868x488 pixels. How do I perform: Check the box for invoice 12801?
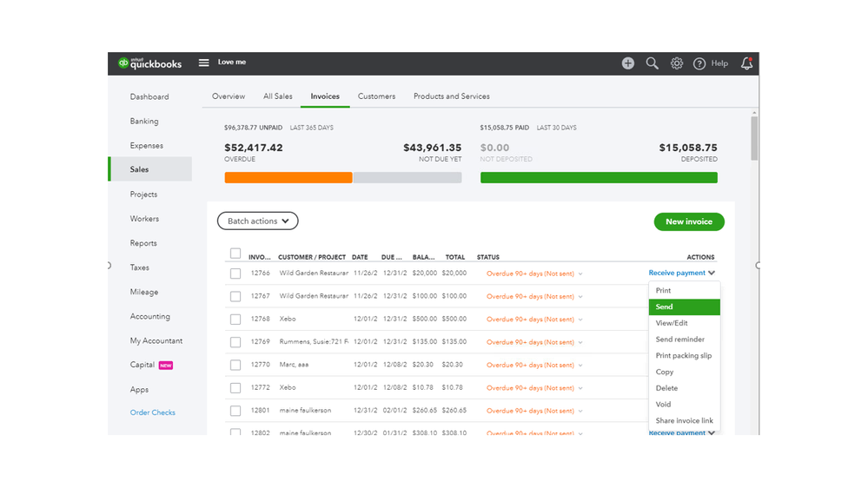click(235, 411)
